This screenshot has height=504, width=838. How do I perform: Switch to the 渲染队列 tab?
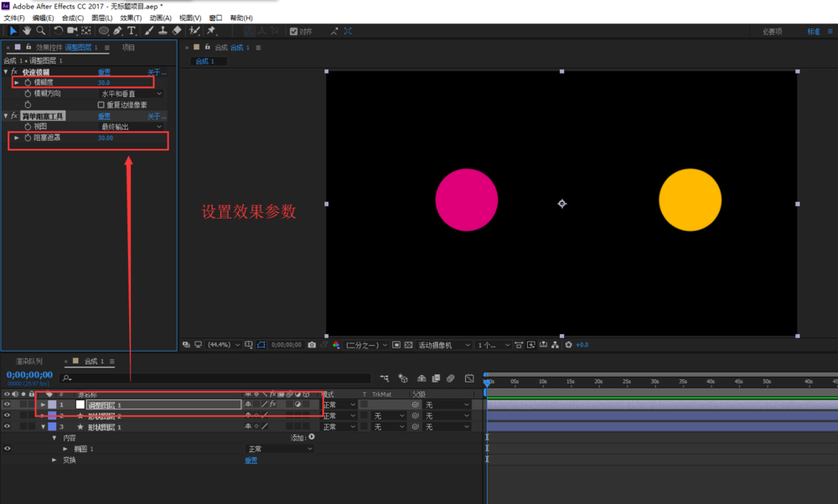tap(28, 362)
